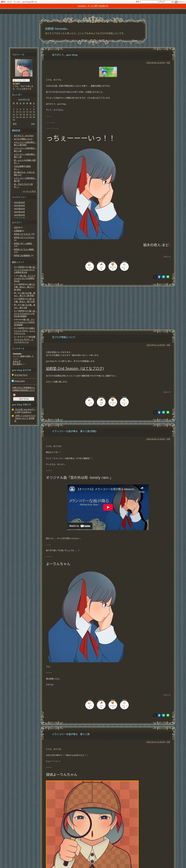This screenshot has width=186, height=868.
Task: Click the search input field in top bar
Action: [x=149, y=2]
